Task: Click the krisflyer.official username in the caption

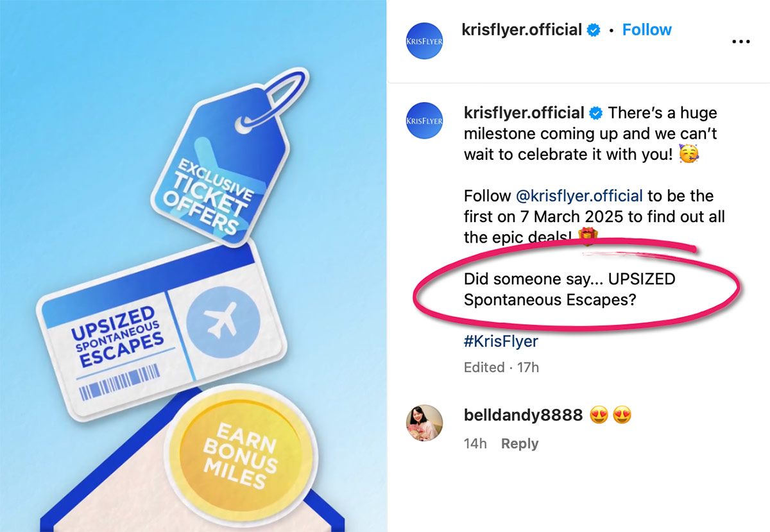Action: point(524,114)
